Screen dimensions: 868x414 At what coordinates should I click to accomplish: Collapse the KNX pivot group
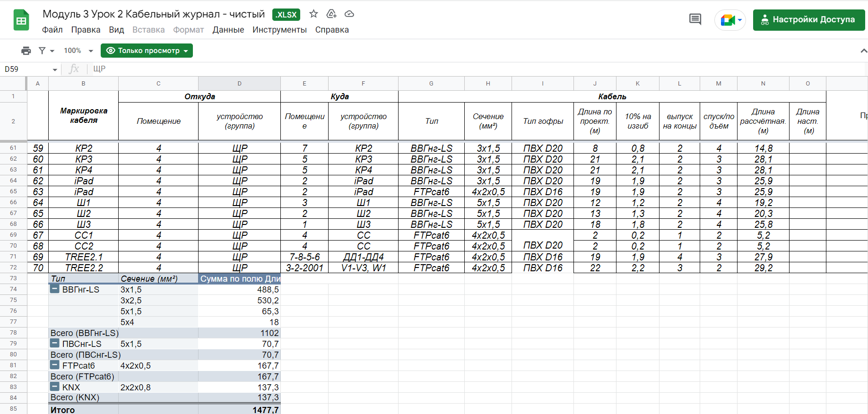pos(55,387)
